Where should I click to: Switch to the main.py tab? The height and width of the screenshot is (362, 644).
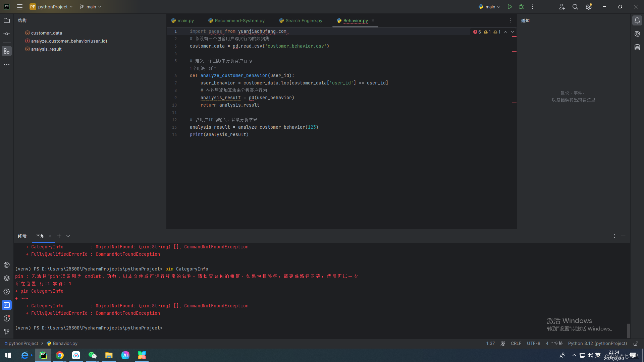click(183, 20)
